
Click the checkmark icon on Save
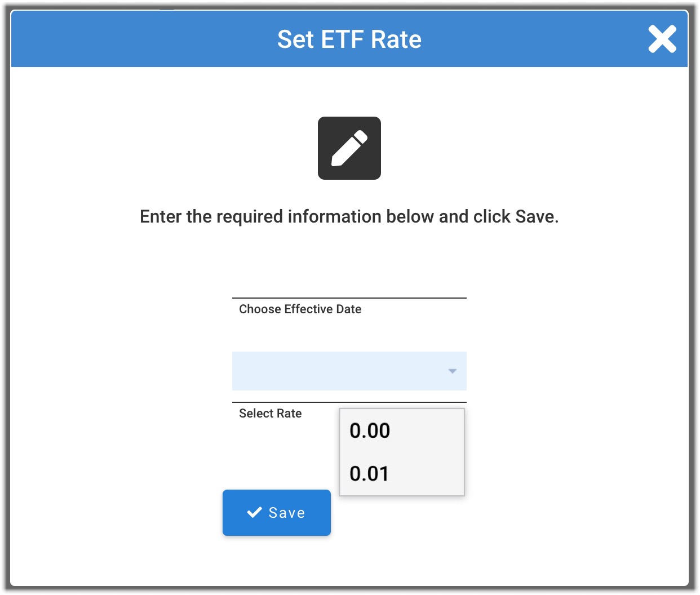(x=255, y=512)
